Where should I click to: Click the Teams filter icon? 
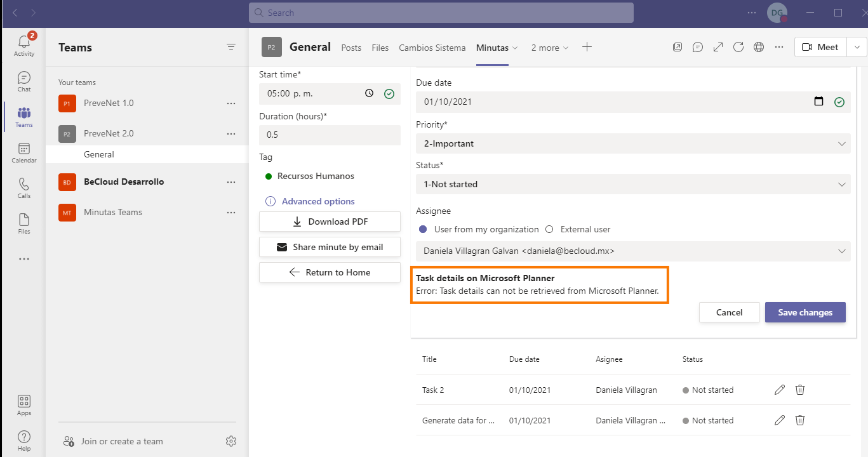coord(231,47)
